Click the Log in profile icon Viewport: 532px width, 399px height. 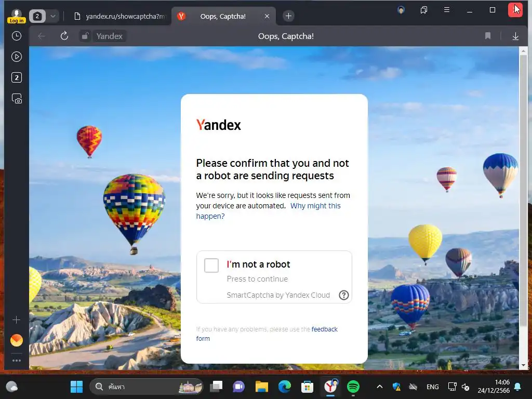(x=16, y=16)
